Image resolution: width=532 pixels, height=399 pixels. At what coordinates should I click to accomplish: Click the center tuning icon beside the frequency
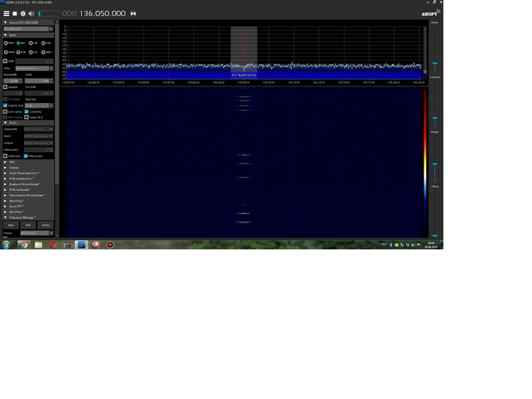[x=134, y=13]
